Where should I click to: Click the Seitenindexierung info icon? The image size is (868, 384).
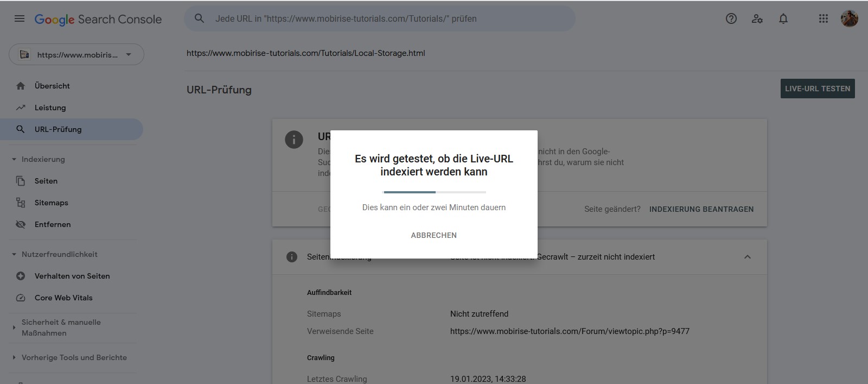coord(292,257)
